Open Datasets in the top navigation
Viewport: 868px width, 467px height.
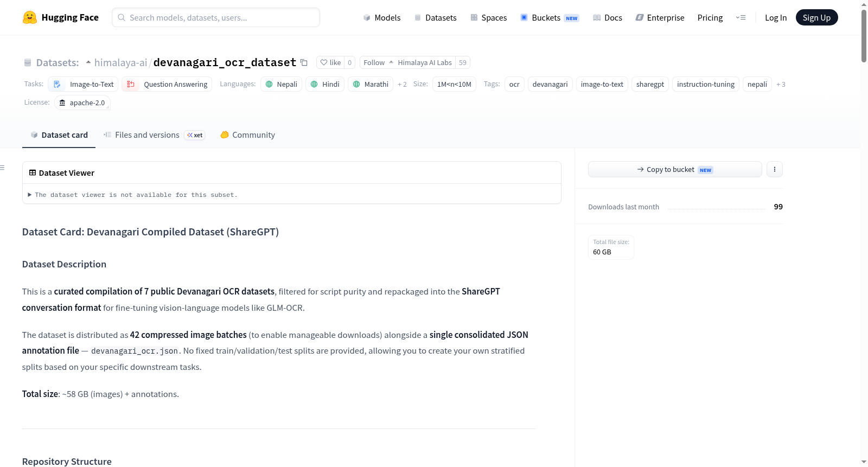(x=435, y=17)
